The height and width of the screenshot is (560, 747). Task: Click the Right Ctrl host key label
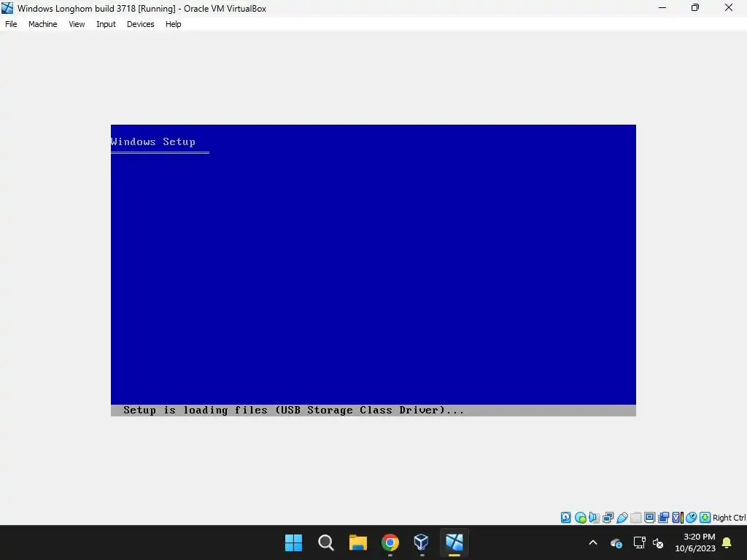click(729, 518)
